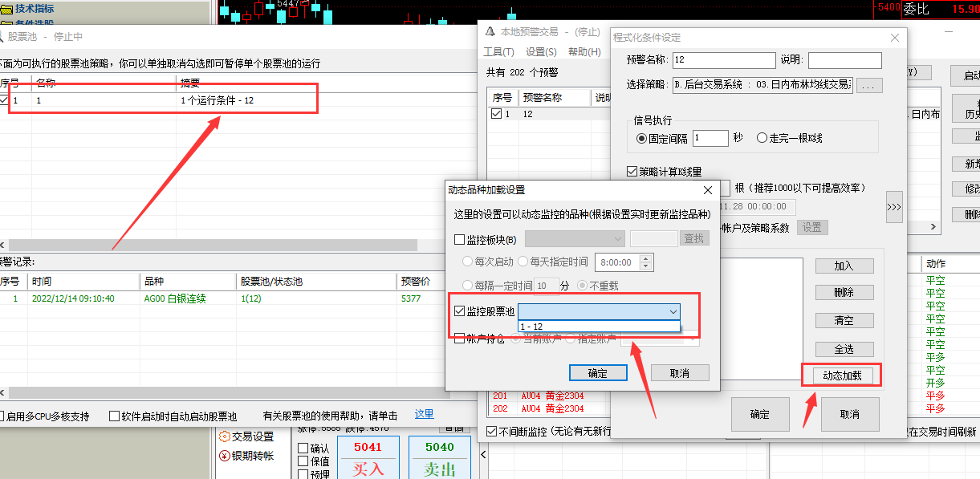
Task: Check the 保值 checkbox in trade panel
Action: [303, 461]
